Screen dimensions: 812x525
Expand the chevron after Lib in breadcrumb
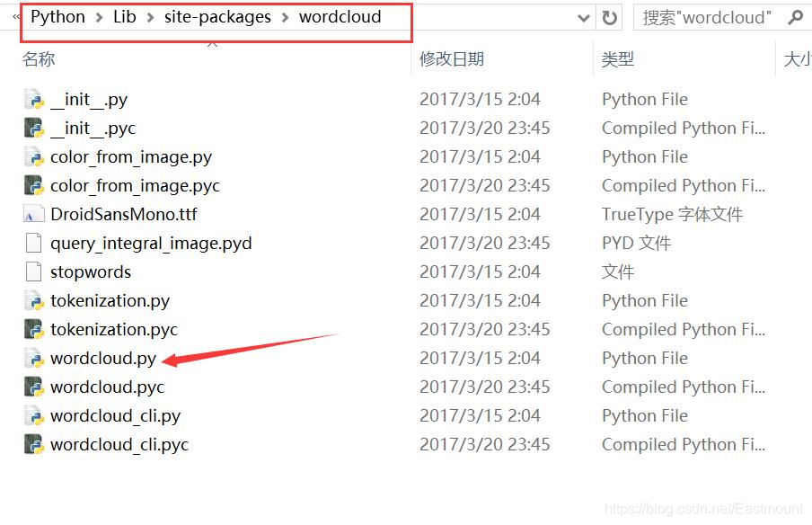pyautogui.click(x=151, y=18)
